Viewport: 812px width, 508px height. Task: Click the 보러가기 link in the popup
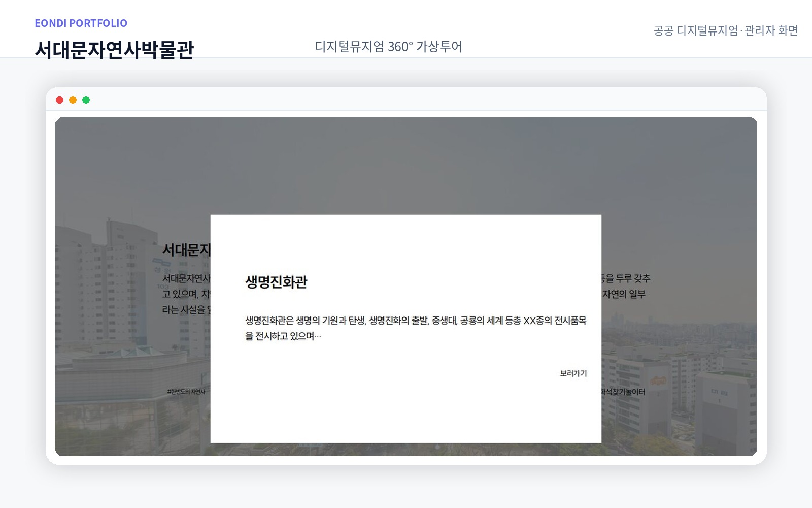coord(573,373)
